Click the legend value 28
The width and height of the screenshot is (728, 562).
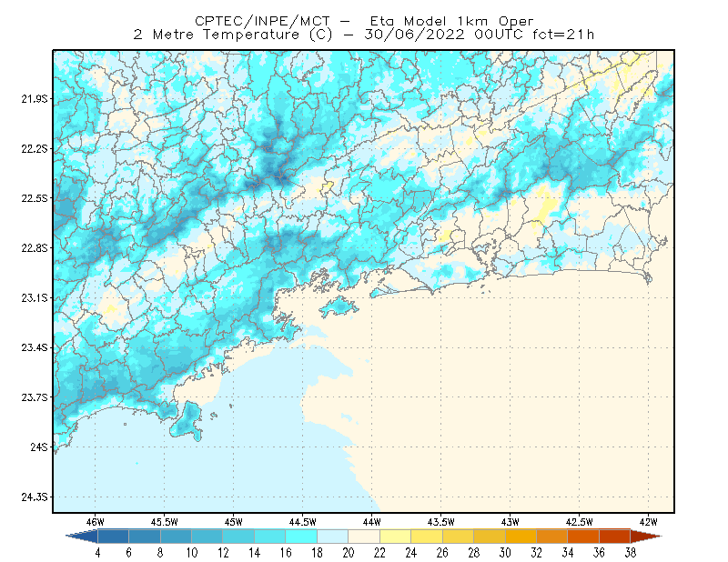coord(474,553)
